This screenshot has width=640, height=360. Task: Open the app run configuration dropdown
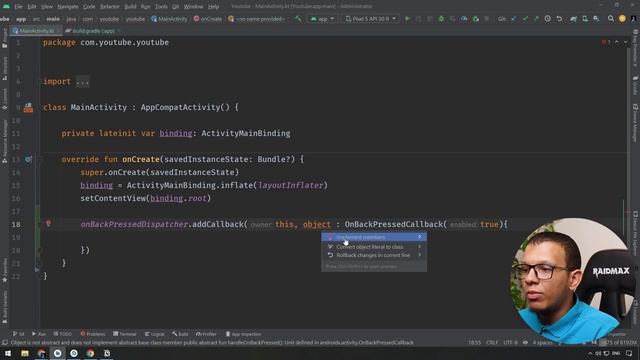[322, 19]
